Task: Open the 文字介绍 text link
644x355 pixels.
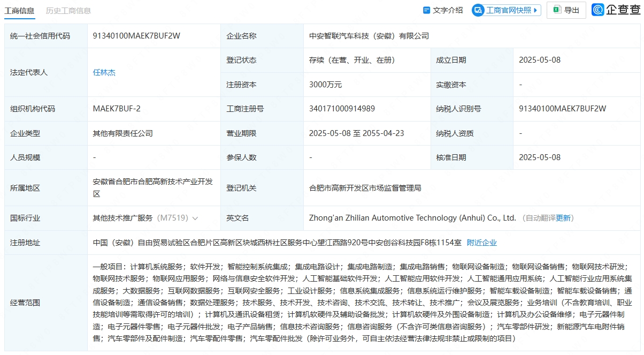Action: 448,10
